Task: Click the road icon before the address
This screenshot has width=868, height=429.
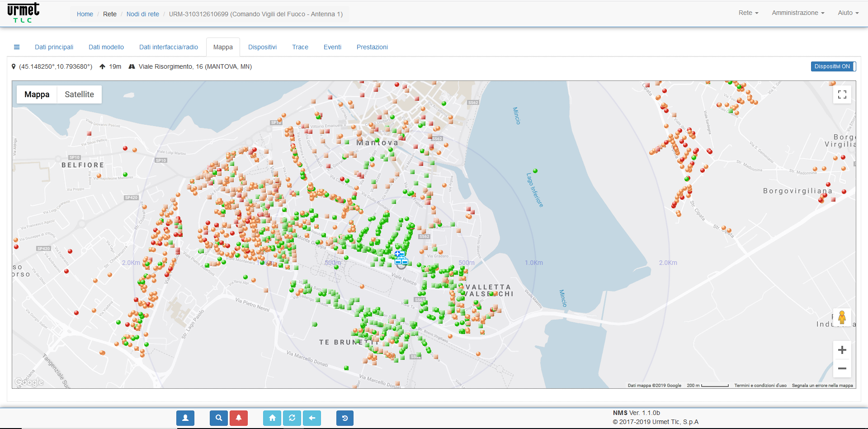Action: pyautogui.click(x=132, y=66)
